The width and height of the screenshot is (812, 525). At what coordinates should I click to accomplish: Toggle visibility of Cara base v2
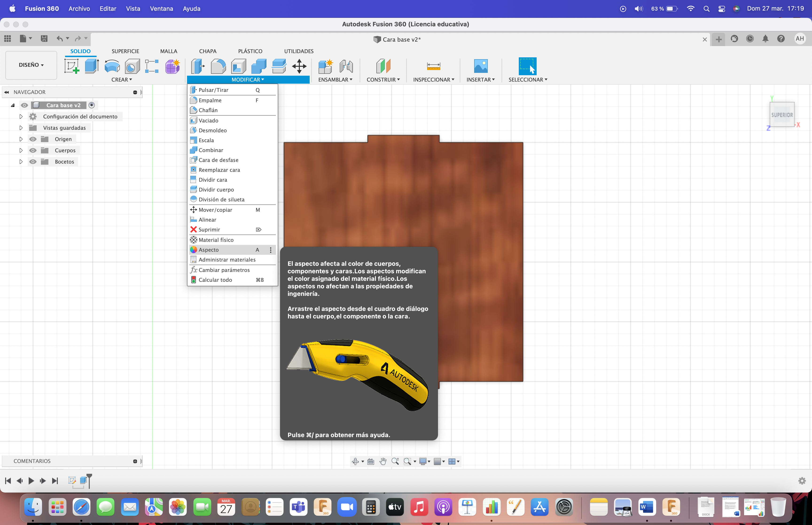click(x=24, y=105)
